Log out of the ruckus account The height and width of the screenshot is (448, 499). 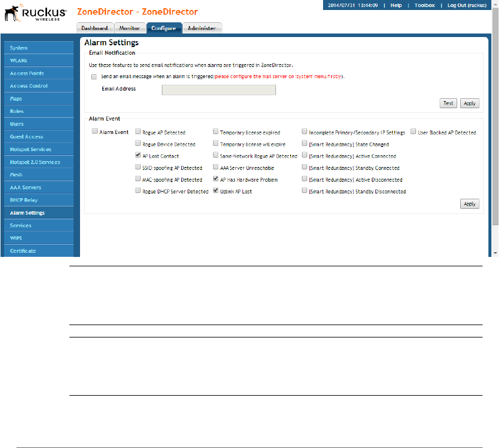click(467, 5)
